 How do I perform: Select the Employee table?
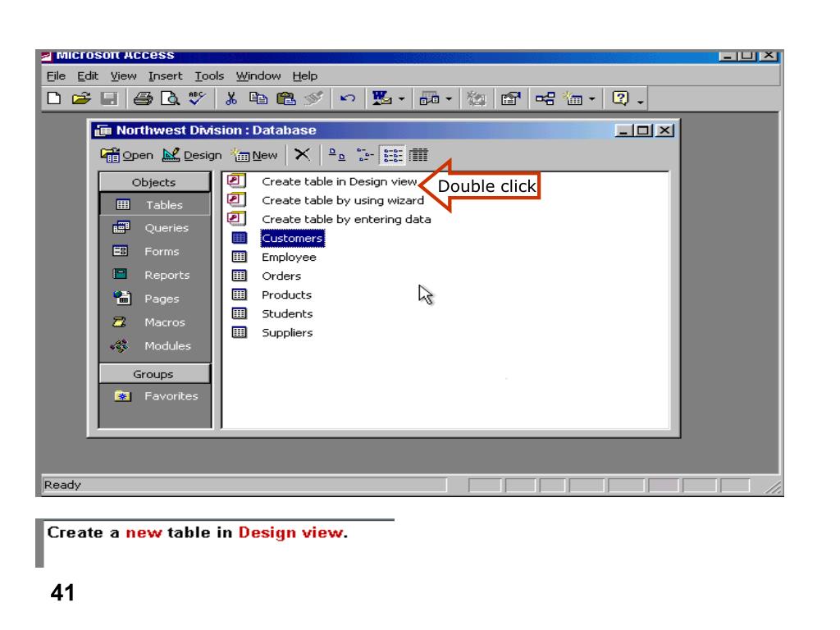tap(289, 257)
